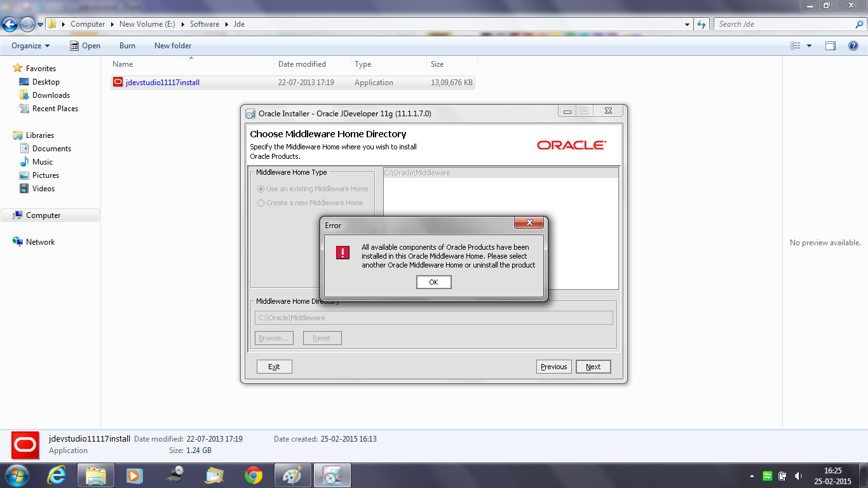Click the search magnifier icon

pos(860,24)
